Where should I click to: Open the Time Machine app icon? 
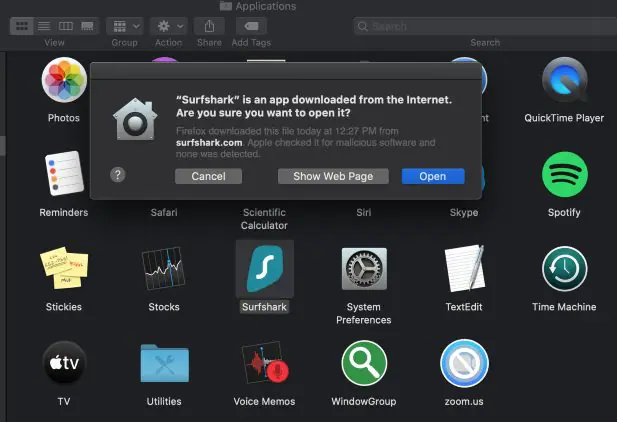tap(564, 269)
